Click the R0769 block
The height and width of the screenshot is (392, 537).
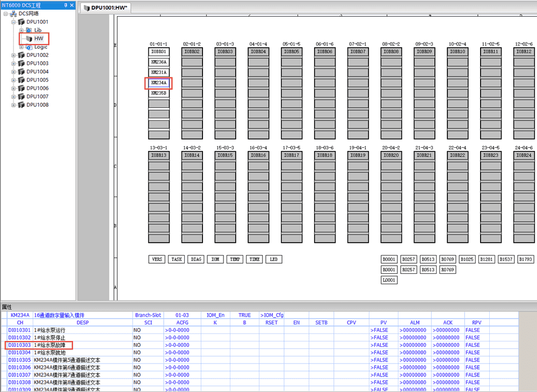(448, 270)
